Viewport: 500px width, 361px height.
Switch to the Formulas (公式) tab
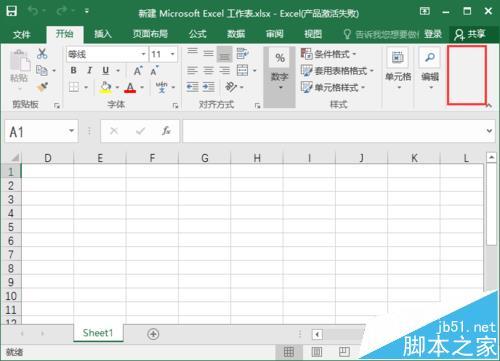click(198, 34)
